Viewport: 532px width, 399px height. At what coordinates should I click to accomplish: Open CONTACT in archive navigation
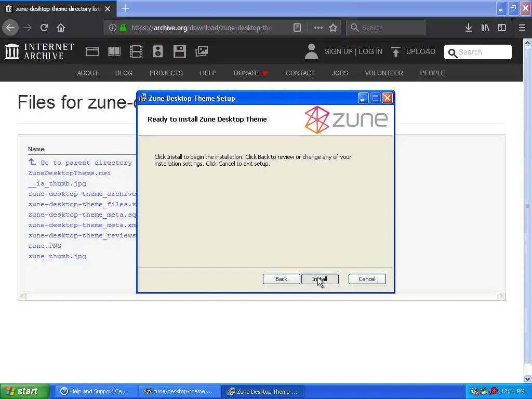300,73
